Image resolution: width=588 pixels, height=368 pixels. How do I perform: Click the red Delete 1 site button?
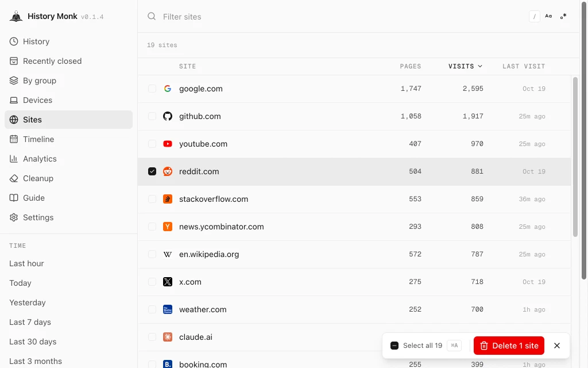click(509, 346)
